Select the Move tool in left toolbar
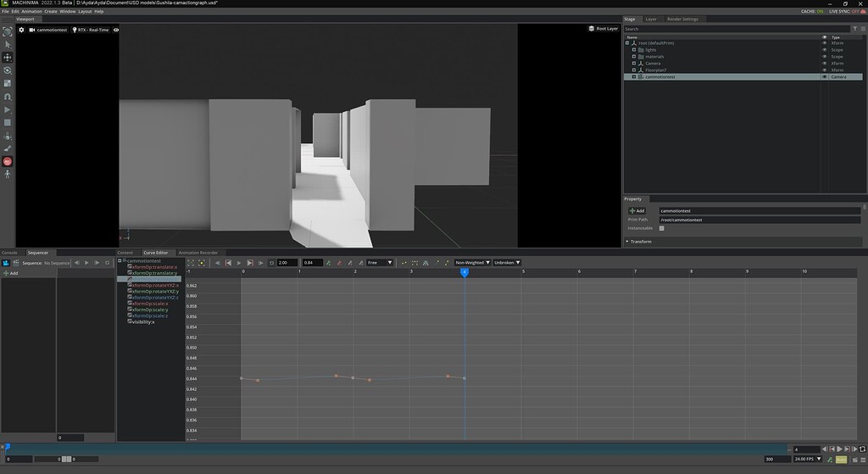 [8, 57]
